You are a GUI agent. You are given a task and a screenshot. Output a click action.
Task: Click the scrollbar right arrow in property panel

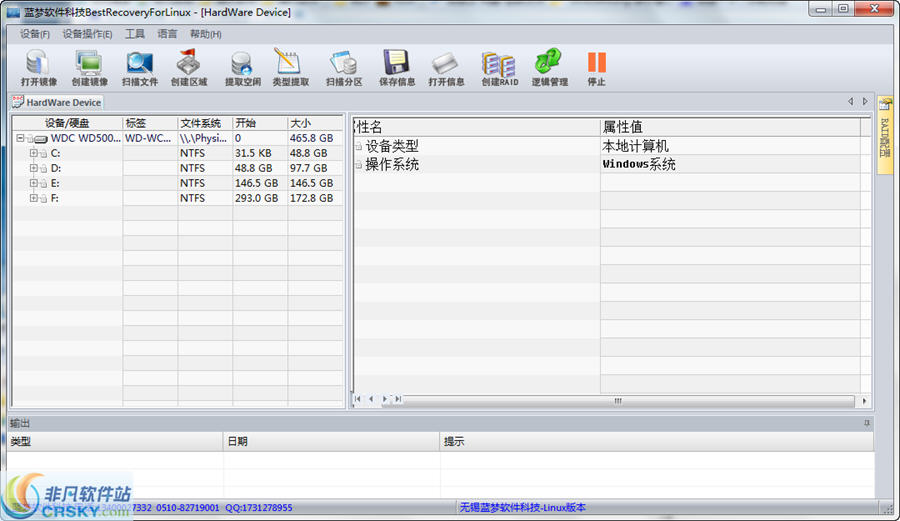864,401
